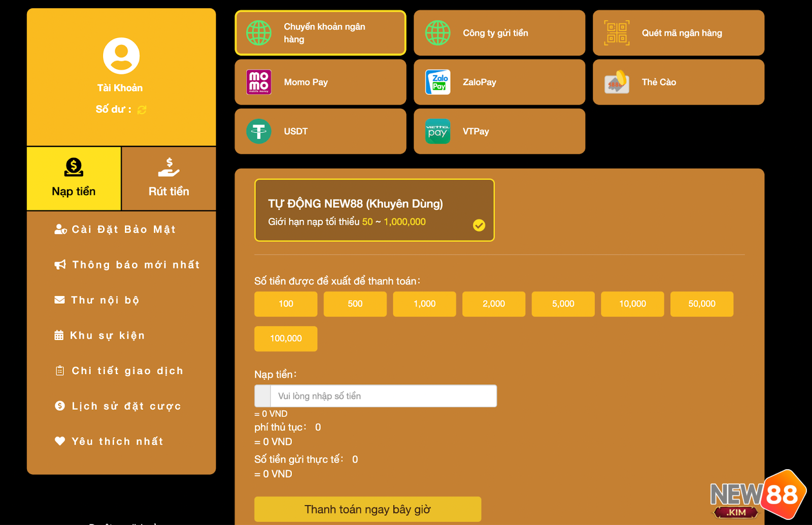Click the calendar icon for Khu sự kiện
The height and width of the screenshot is (525, 812).
coord(59,335)
